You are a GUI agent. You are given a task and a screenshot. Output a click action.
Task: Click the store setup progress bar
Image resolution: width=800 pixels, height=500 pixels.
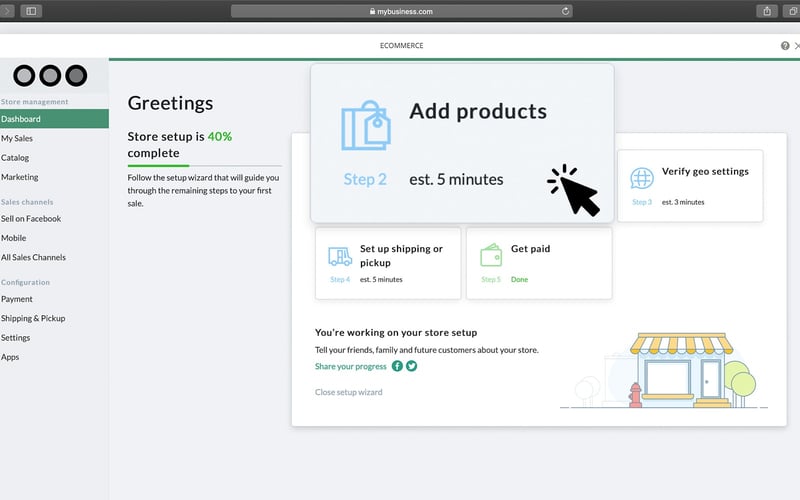204,166
